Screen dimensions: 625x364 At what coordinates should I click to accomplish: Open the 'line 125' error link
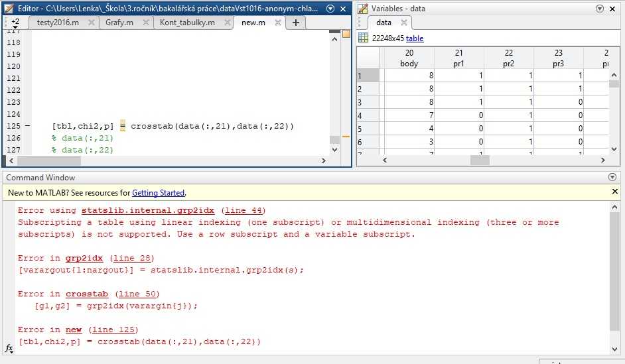113,330
